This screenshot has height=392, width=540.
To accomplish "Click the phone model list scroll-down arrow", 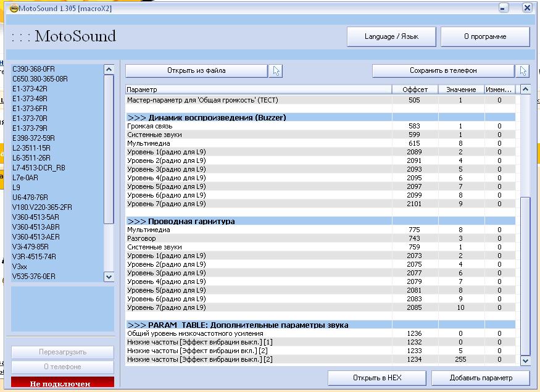I will point(109,277).
